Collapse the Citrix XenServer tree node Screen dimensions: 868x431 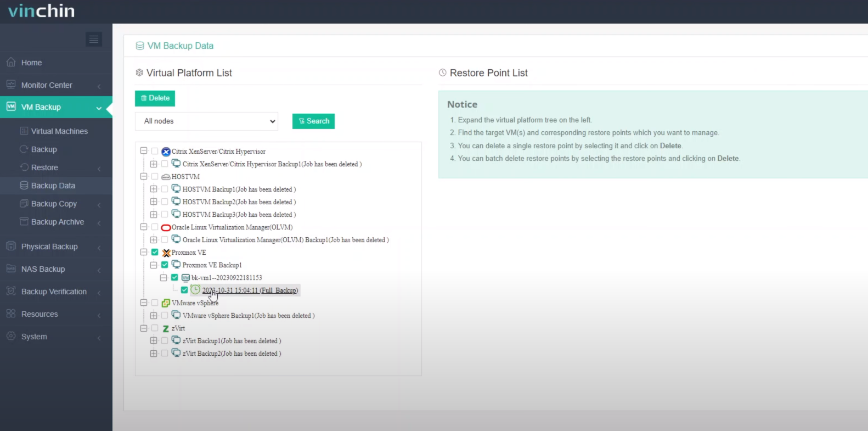point(144,151)
